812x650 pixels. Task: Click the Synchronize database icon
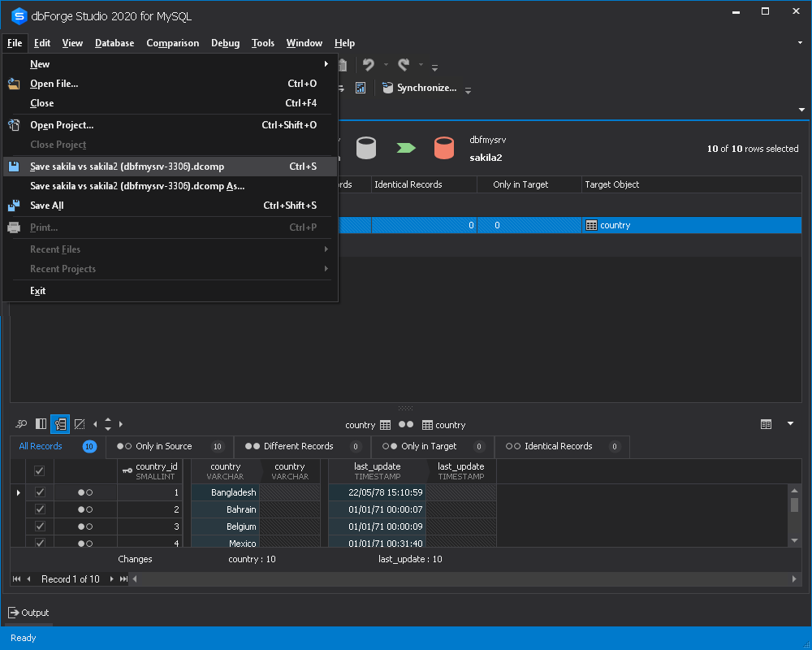point(390,88)
